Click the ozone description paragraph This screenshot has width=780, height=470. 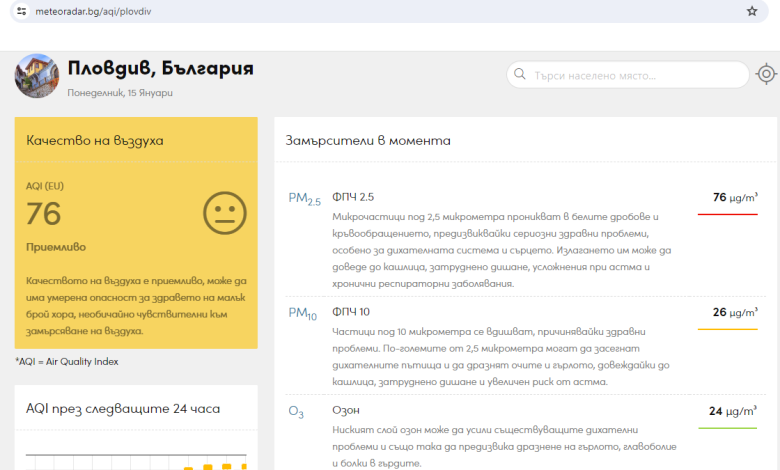(x=504, y=446)
